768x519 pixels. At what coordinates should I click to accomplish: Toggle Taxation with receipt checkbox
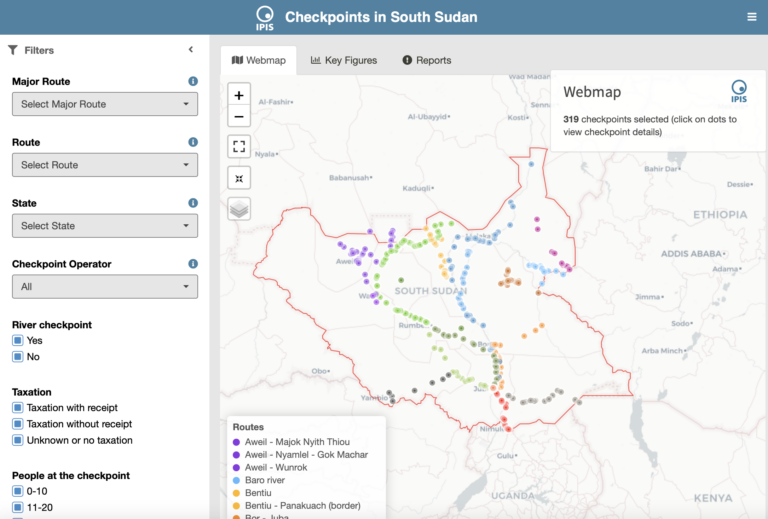pyautogui.click(x=17, y=408)
